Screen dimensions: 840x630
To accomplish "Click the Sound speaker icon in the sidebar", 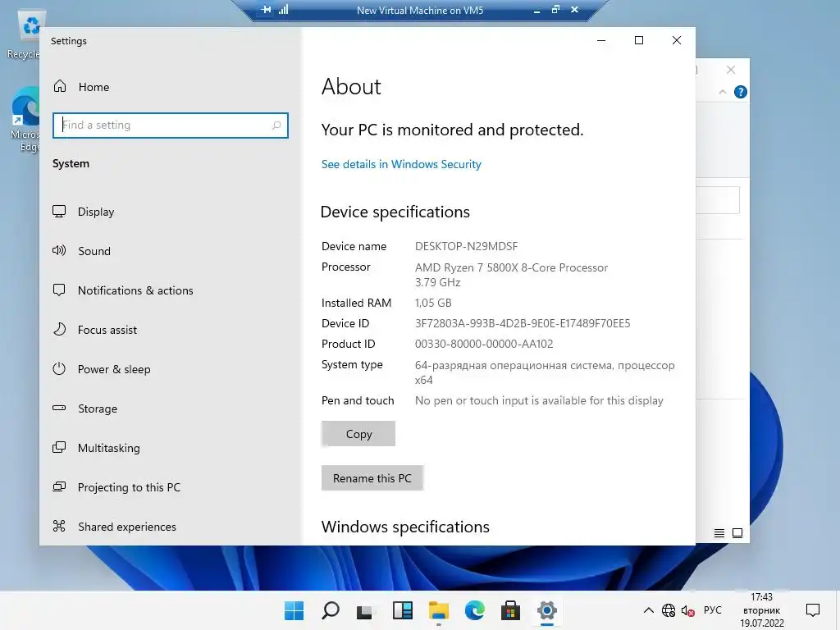I will point(59,250).
